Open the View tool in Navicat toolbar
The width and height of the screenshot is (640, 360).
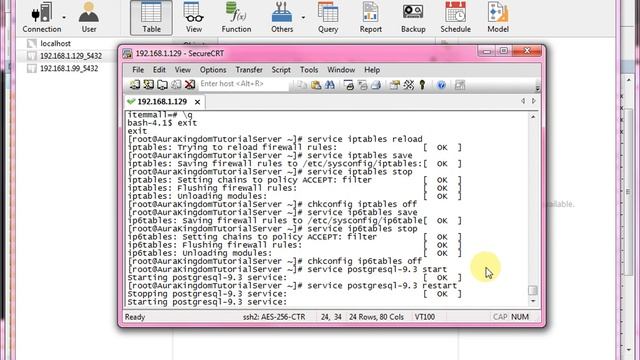coord(193,18)
